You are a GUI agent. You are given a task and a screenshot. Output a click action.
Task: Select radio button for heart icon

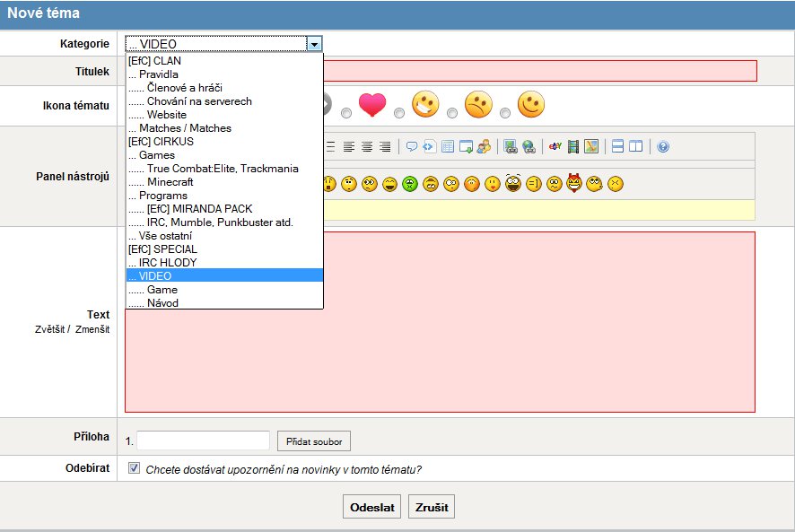coord(346,112)
